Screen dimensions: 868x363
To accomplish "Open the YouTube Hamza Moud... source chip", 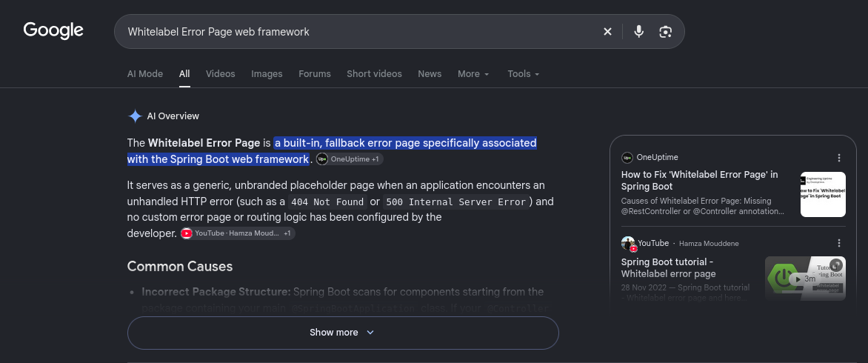I will tap(238, 233).
